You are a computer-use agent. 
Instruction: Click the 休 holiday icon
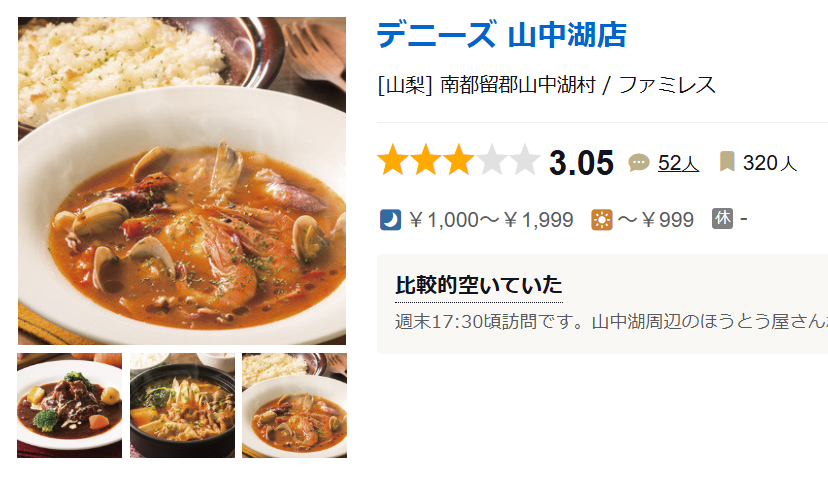pyautogui.click(x=722, y=219)
